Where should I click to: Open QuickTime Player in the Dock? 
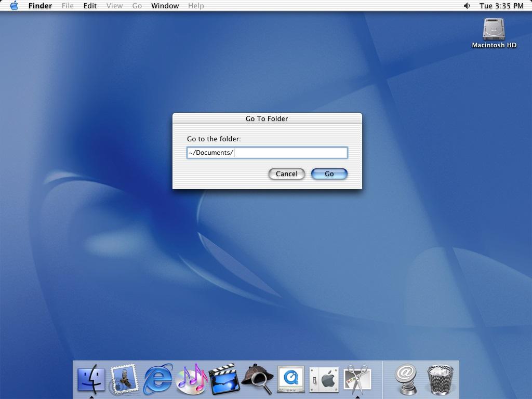pyautogui.click(x=291, y=379)
